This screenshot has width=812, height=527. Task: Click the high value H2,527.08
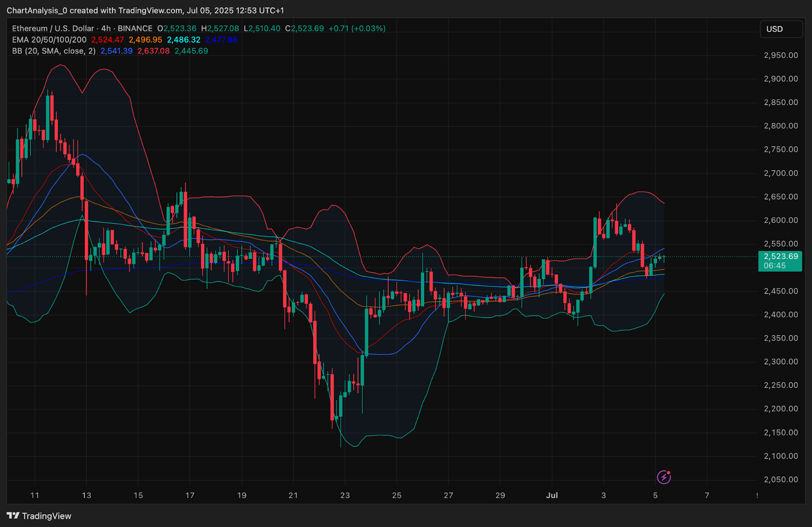(221, 28)
